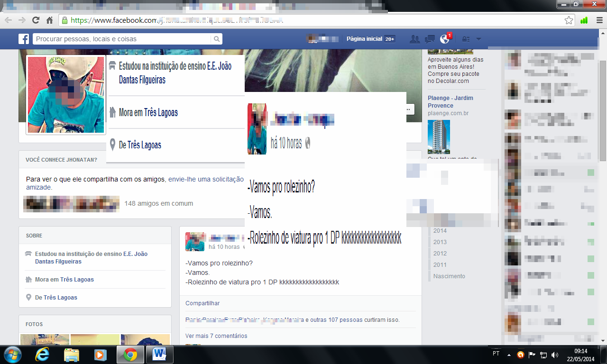Show hidden system tray icons
Image resolution: width=607 pixels, height=364 pixels.
pyautogui.click(x=509, y=355)
